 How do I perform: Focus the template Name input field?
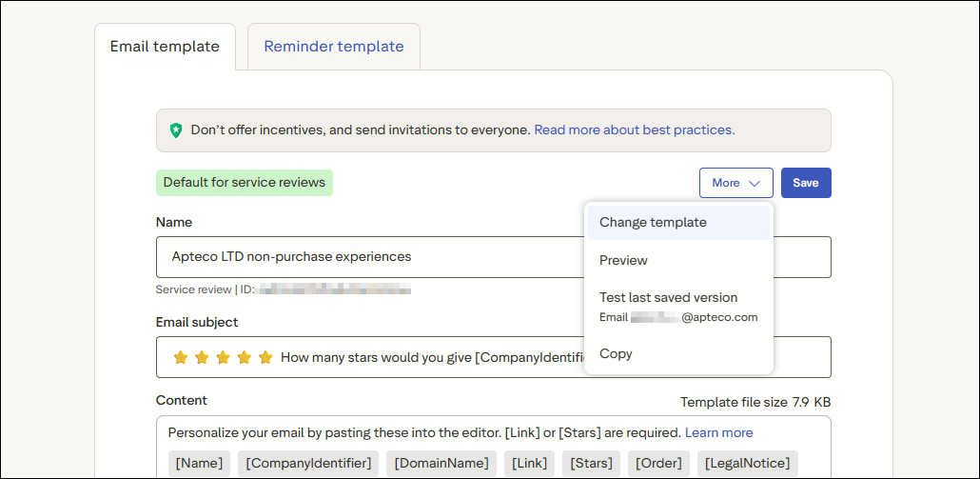point(494,257)
